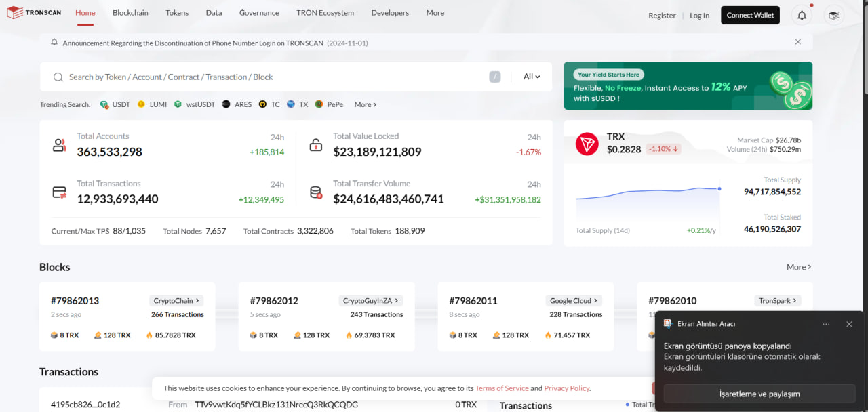Image resolution: width=868 pixels, height=412 pixels.
Task: Dismiss the announcement banner
Action: coord(798,42)
